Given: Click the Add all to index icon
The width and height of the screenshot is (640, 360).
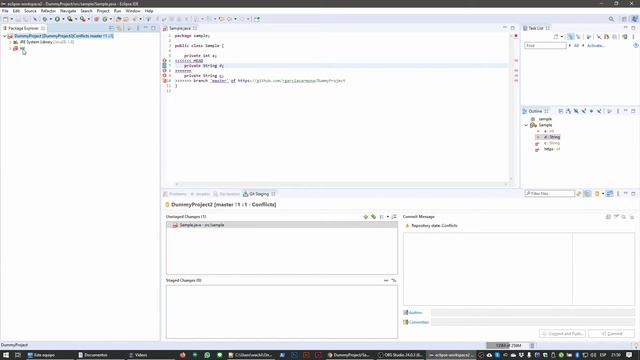Looking at the screenshot, I should (373, 217).
